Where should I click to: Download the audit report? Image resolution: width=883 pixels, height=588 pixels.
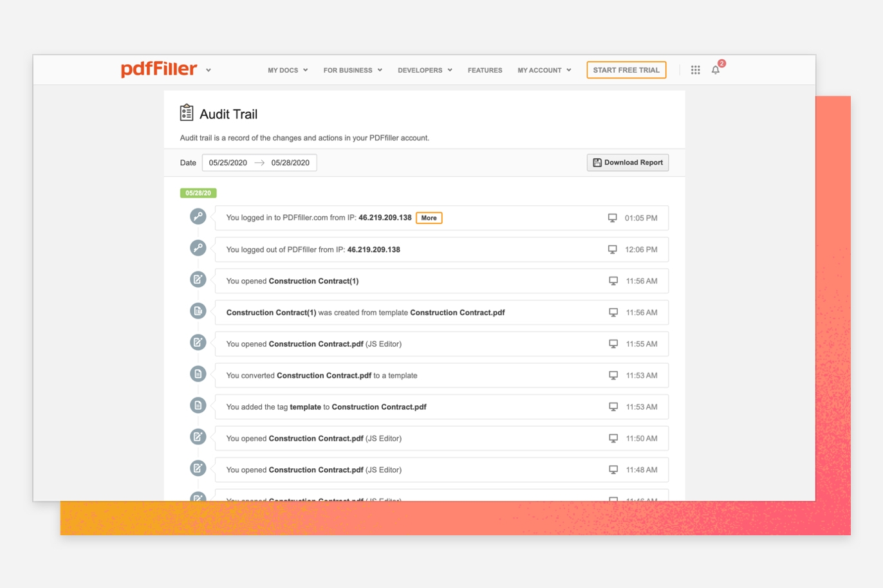point(627,163)
